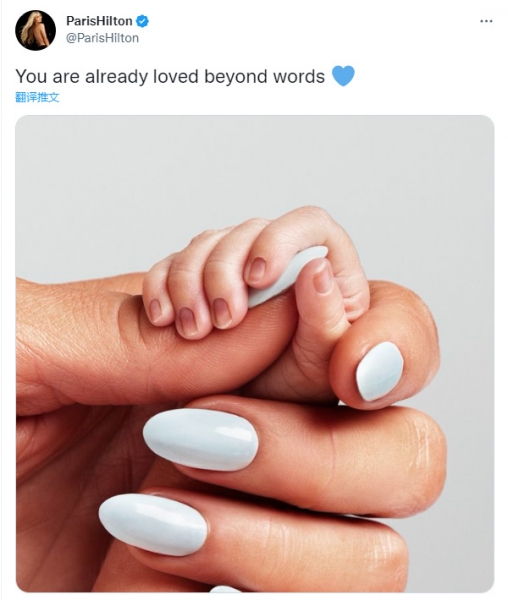Click the baby's hand in the photo
The height and width of the screenshot is (600, 508).
256,274
